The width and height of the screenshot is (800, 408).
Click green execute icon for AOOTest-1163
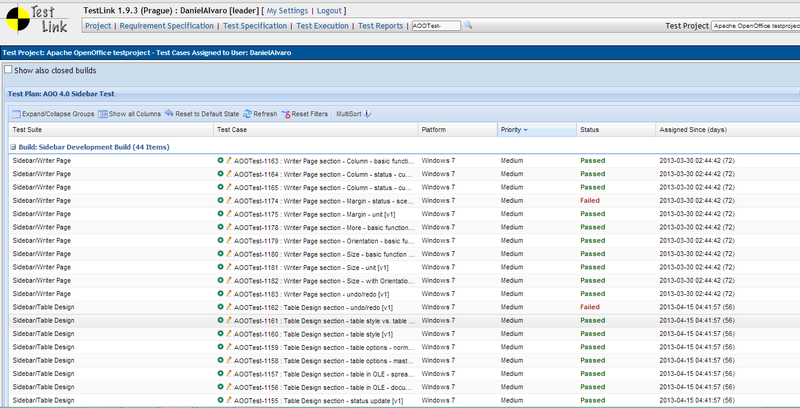pyautogui.click(x=221, y=160)
